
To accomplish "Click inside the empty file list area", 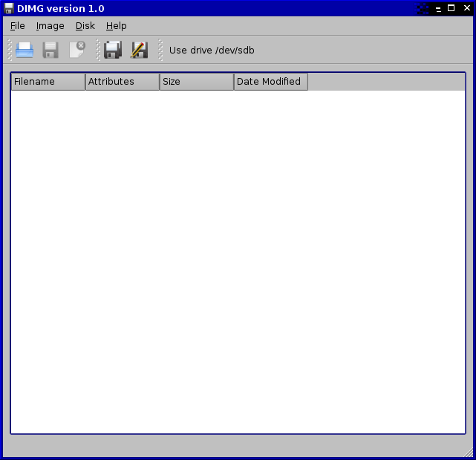I will tap(238, 260).
